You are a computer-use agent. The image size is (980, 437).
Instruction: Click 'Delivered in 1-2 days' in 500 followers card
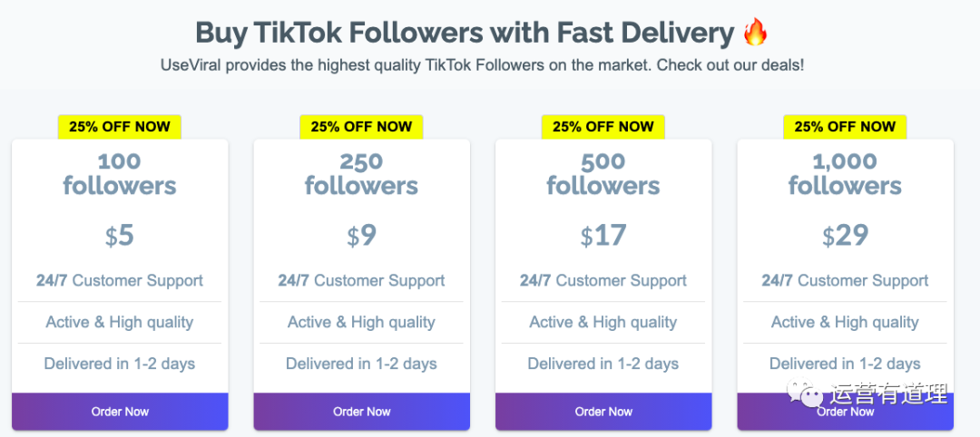tap(603, 364)
